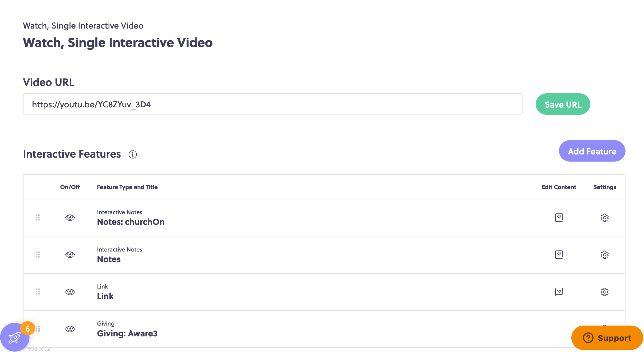Click the Add Feature button

coord(592,151)
